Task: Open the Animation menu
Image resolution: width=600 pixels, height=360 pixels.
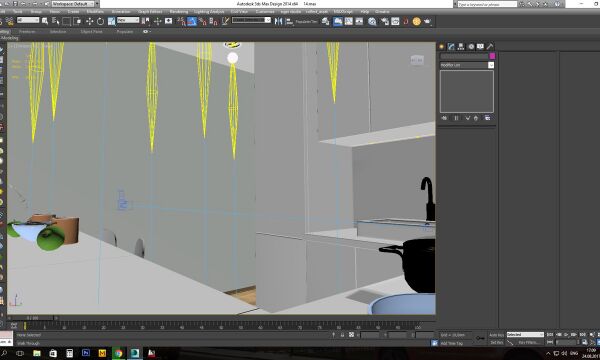Action: tap(121, 12)
